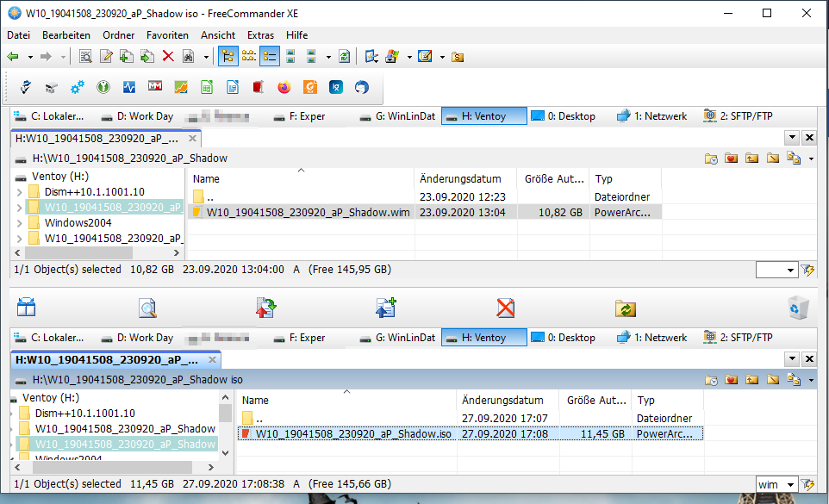Viewport: 829px width, 504px height.
Task: Open the back history dropdown arrow
Action: (31, 57)
